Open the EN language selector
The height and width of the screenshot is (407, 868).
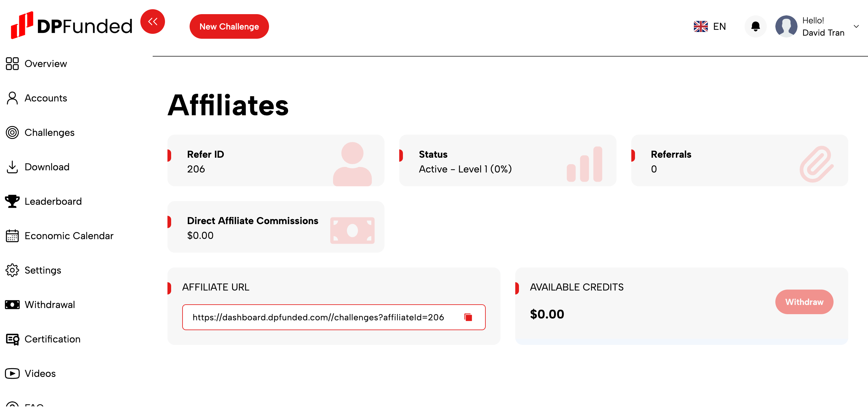tap(709, 26)
